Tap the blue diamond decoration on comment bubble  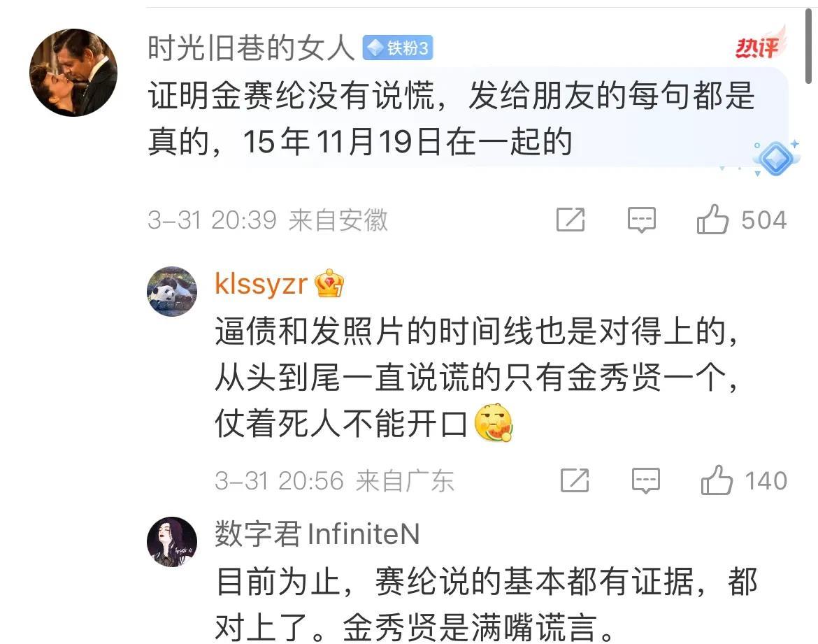pyautogui.click(x=775, y=157)
